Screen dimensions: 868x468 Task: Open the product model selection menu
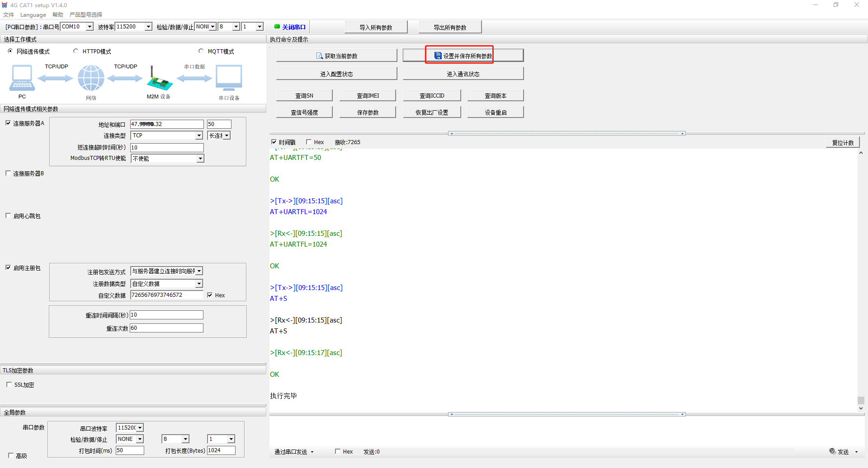pos(85,14)
